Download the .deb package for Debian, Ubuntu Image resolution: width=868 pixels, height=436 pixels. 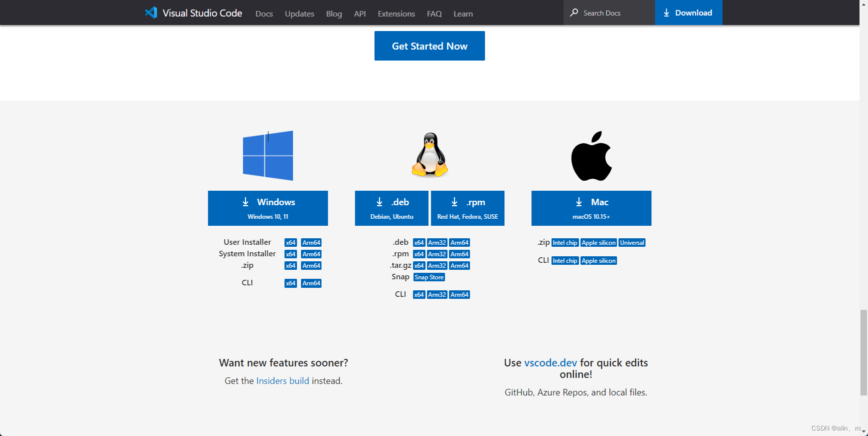pyautogui.click(x=391, y=208)
